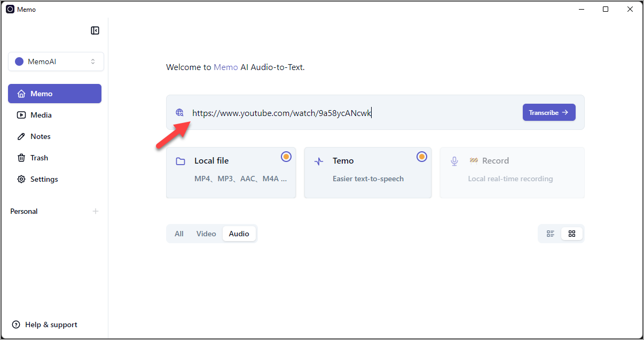
Task: Maximize the Memo window
Action: click(x=606, y=9)
